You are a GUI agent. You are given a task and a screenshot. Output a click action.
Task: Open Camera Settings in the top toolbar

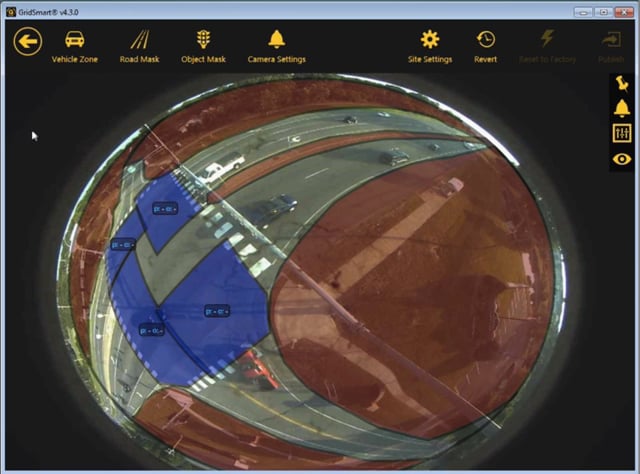[x=277, y=47]
